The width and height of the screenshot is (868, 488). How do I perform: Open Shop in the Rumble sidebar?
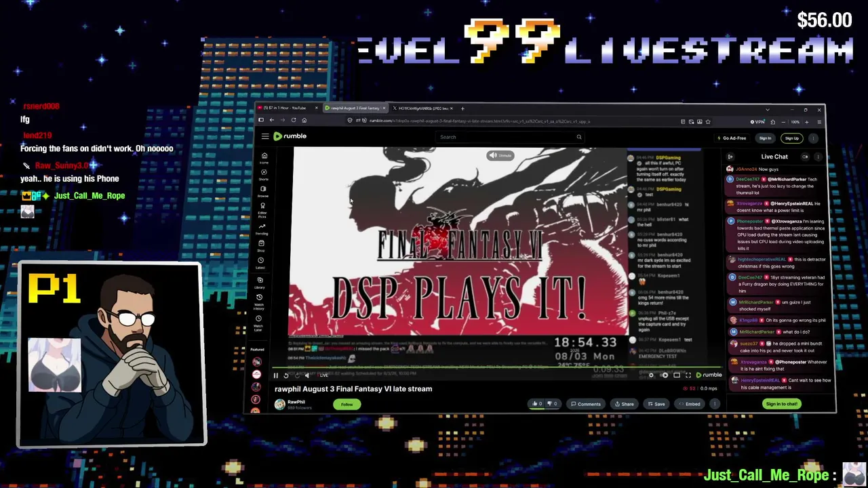[x=262, y=245]
